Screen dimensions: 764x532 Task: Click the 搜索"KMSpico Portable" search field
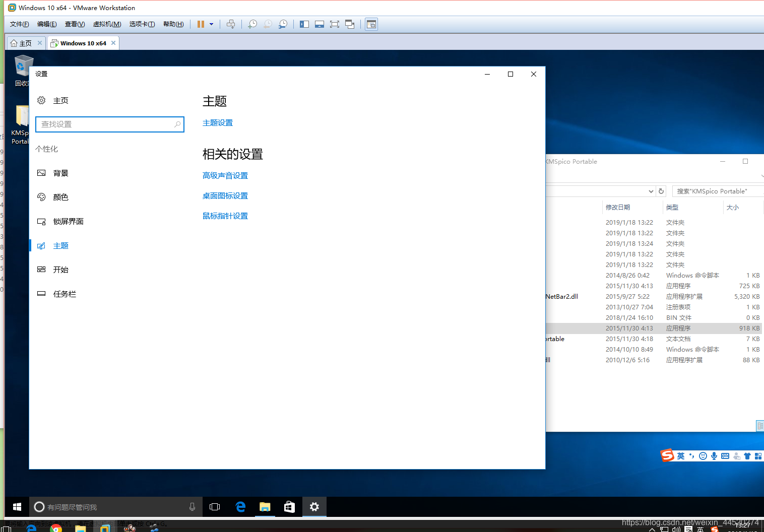tap(718, 191)
